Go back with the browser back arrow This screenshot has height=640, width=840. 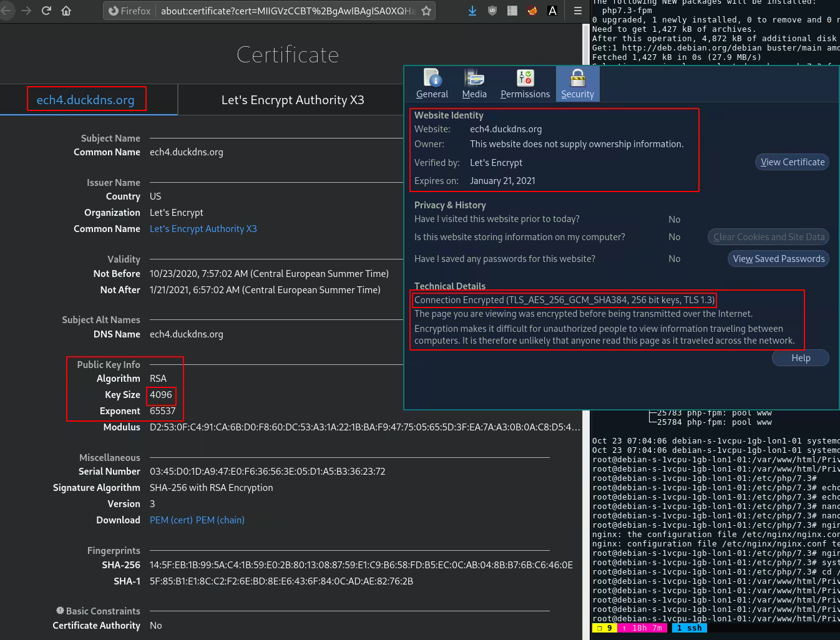[x=6, y=11]
